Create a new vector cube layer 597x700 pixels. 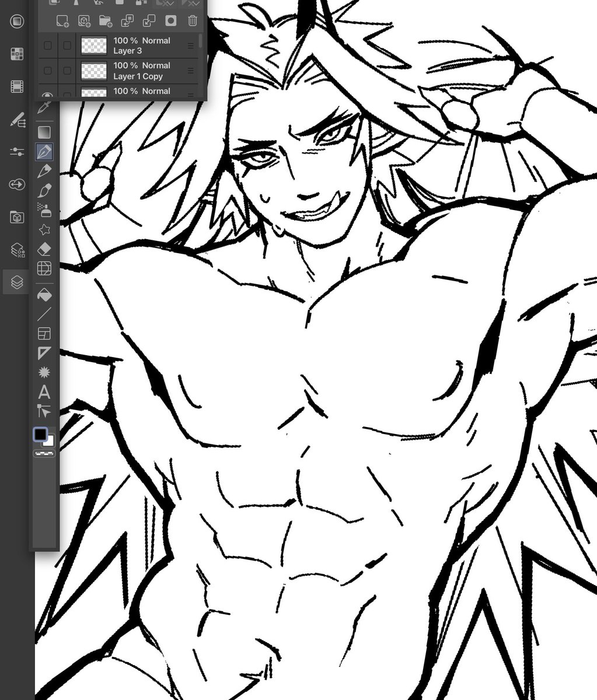[x=84, y=21]
